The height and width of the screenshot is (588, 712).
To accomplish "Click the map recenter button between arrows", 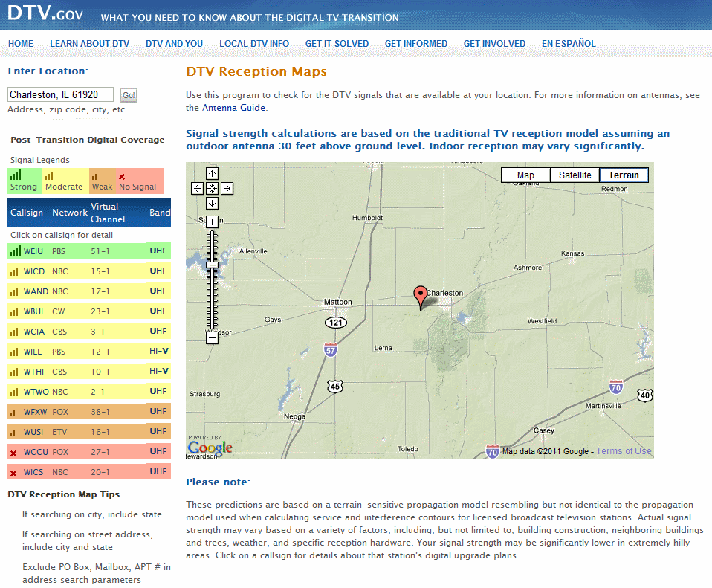I will (212, 188).
